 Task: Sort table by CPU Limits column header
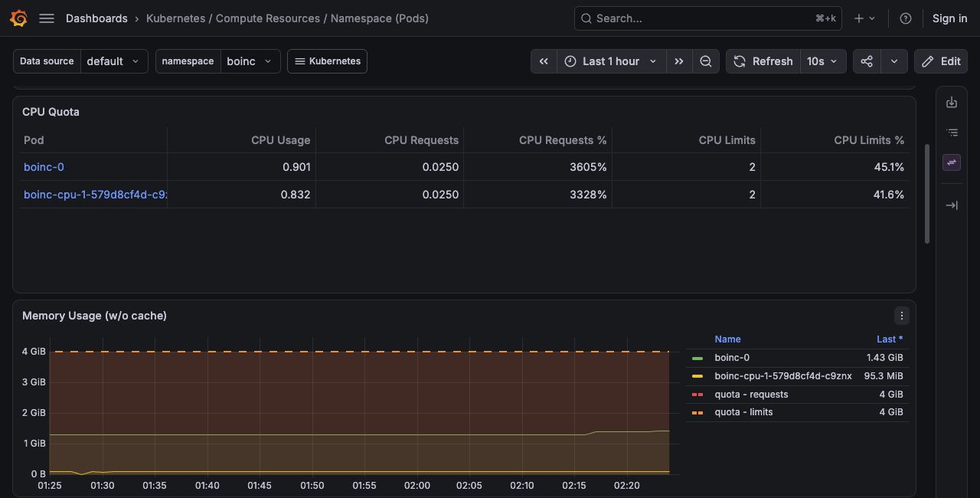727,140
